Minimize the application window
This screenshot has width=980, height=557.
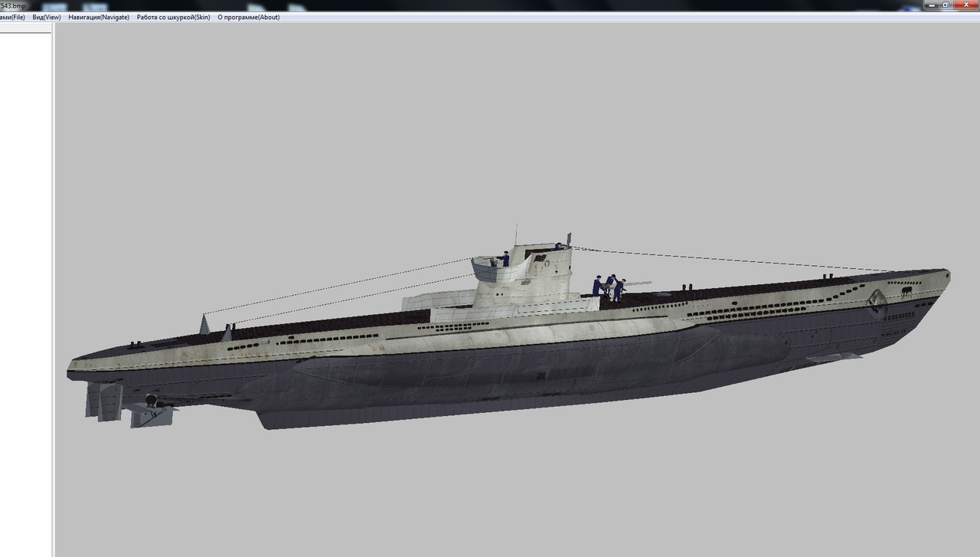(931, 5)
